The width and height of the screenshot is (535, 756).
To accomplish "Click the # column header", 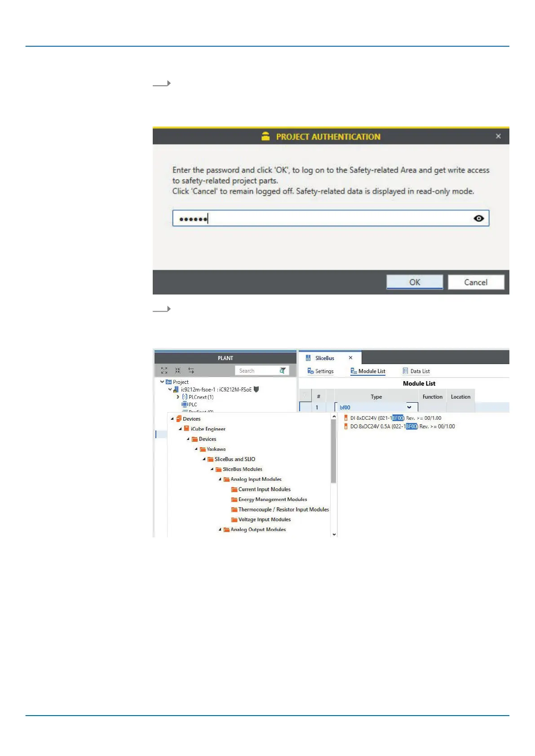I will [318, 396].
